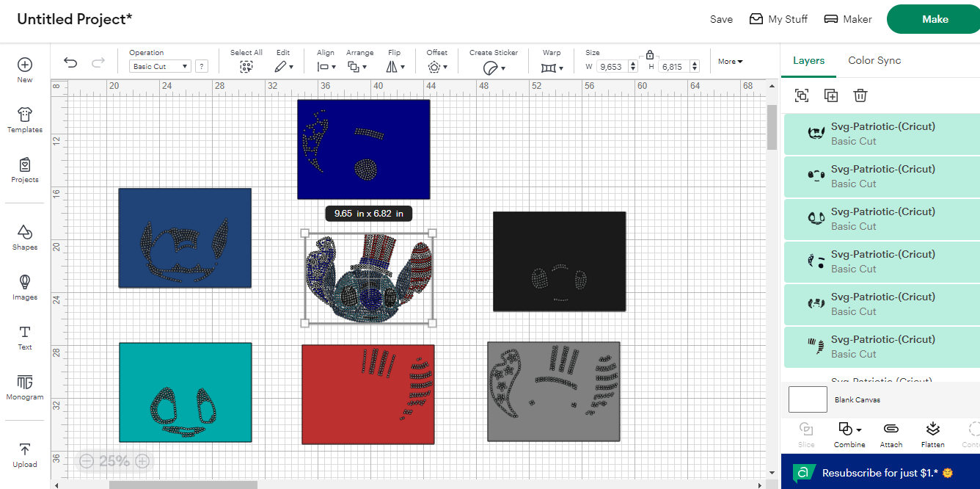This screenshot has height=489, width=980.
Task: Zoom out with the minus button
Action: pyautogui.click(x=87, y=461)
